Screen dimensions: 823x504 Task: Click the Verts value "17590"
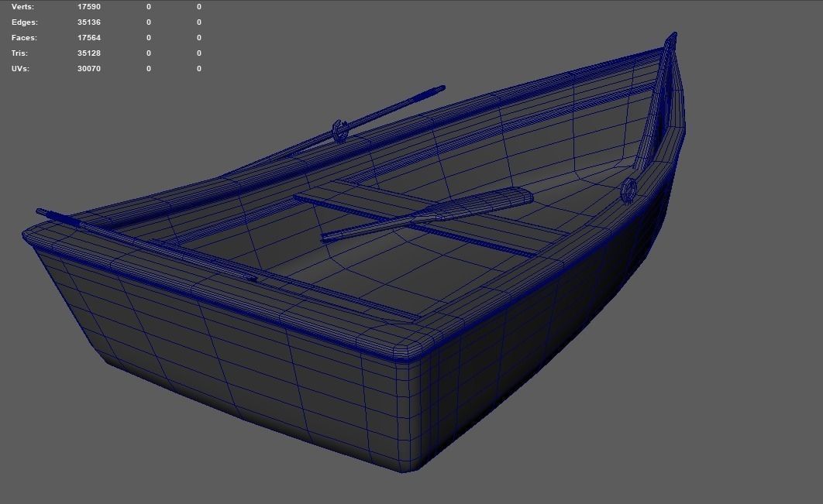coord(88,7)
